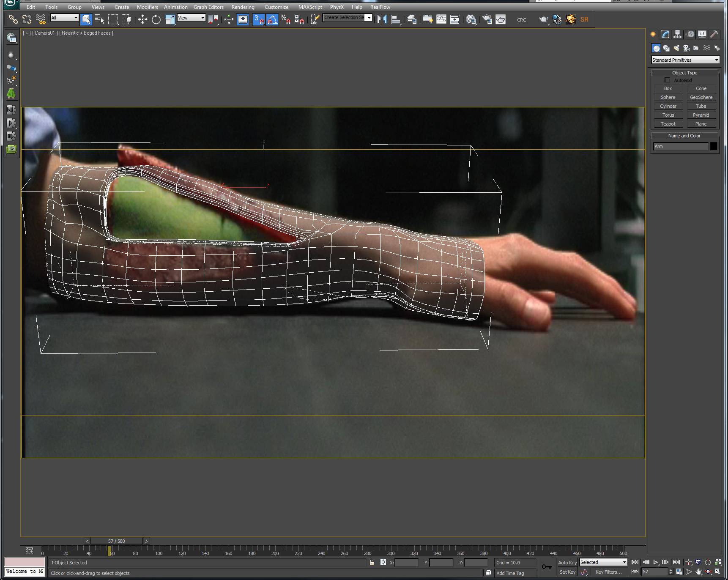The image size is (728, 580).
Task: Enable the AutoGrid checkbox
Action: tap(667, 80)
